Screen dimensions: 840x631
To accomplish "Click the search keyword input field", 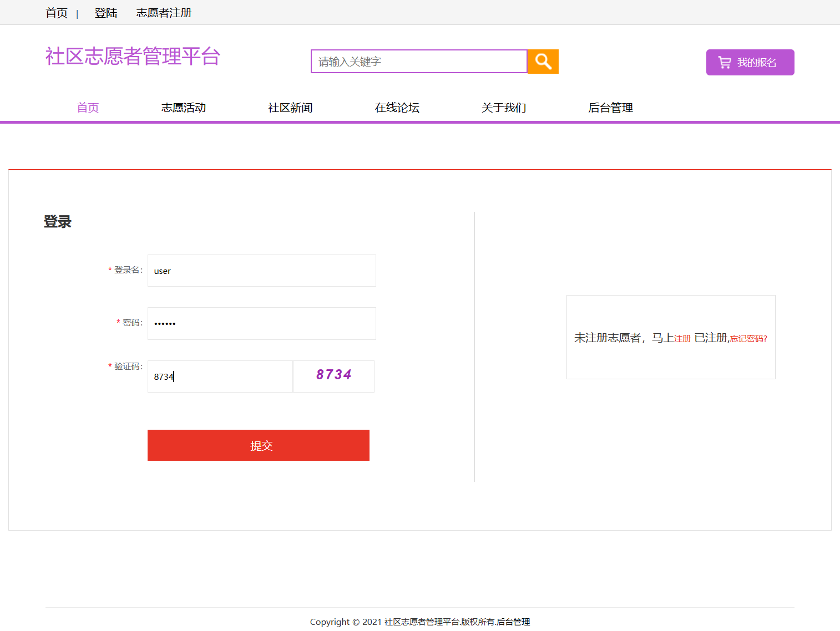I will [x=418, y=62].
